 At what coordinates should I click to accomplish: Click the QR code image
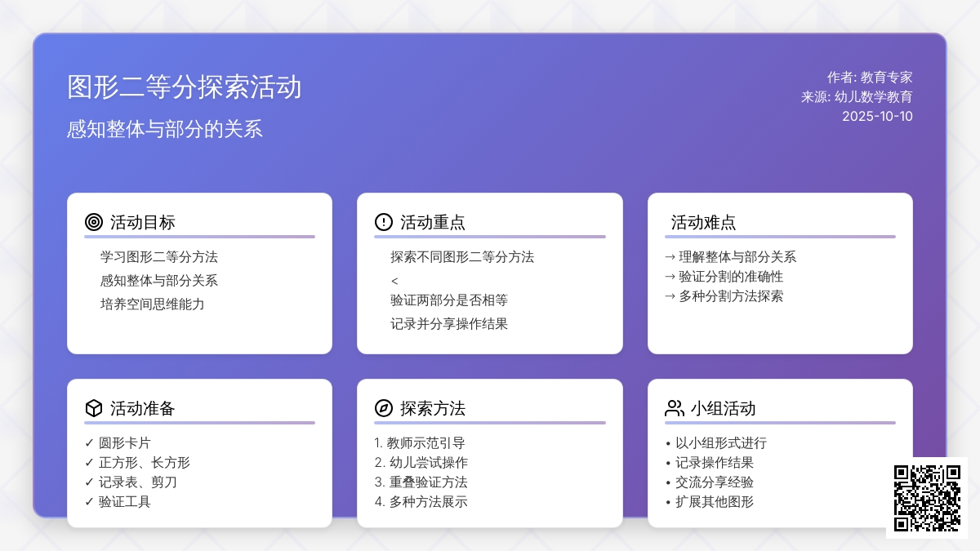click(x=927, y=498)
